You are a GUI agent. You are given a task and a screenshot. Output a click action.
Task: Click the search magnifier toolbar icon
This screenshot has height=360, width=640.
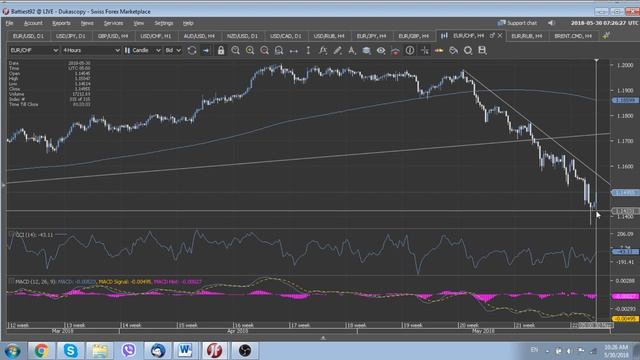tap(468, 50)
